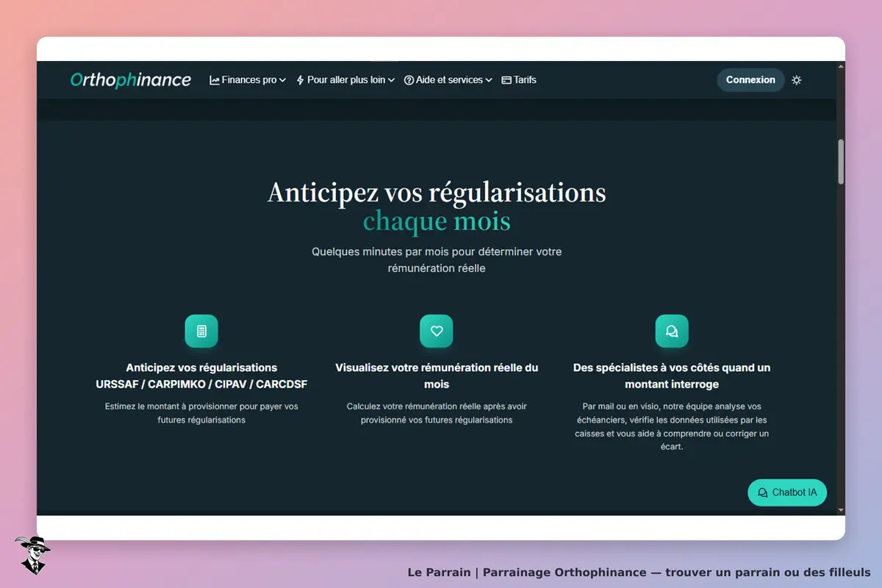
Task: Click the calculator document feature icon
Action: (x=201, y=331)
